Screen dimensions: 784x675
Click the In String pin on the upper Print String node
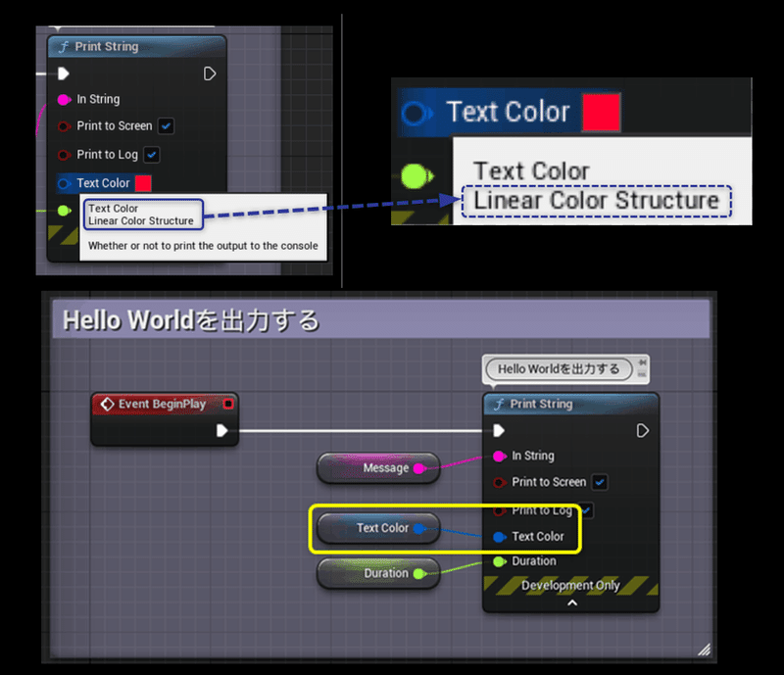pos(64,100)
